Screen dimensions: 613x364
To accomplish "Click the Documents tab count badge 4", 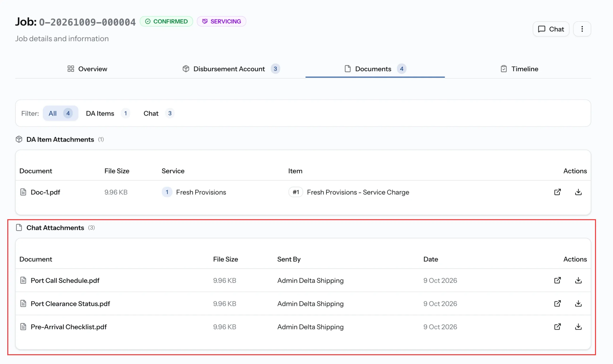I will coord(401,69).
